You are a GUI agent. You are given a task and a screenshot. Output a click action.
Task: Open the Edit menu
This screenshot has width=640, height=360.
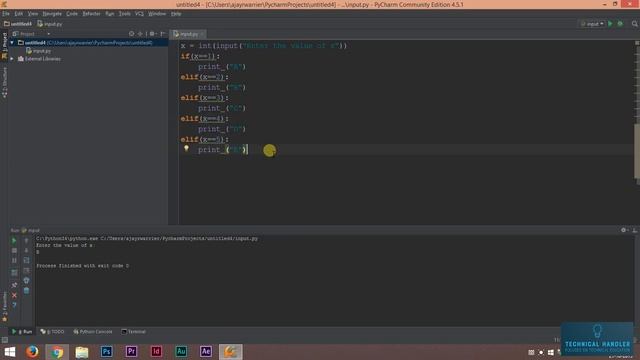19,13
